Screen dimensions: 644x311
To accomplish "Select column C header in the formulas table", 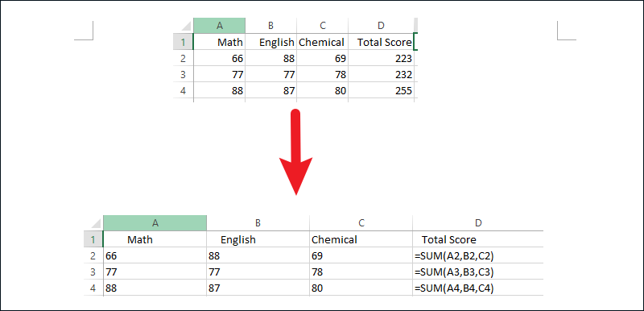I will tap(361, 222).
